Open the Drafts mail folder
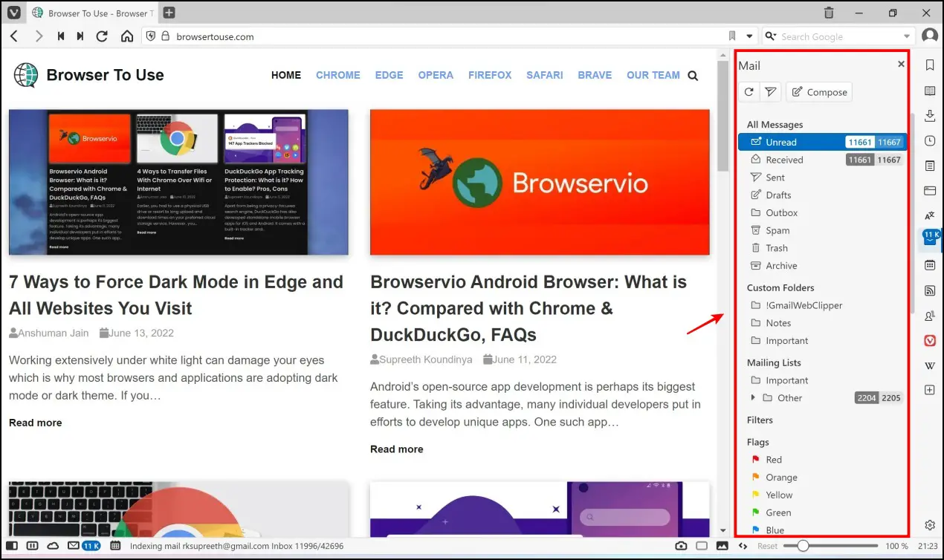The width and height of the screenshot is (944, 560). click(822, 195)
